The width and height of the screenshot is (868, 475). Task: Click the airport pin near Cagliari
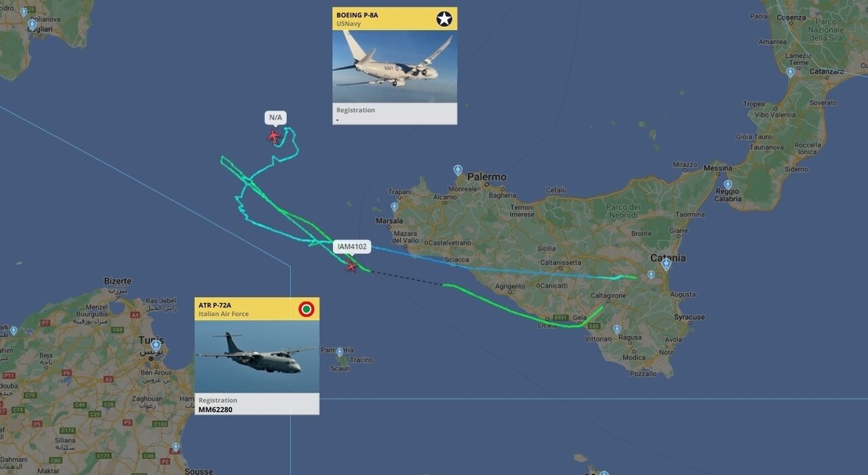32,24
